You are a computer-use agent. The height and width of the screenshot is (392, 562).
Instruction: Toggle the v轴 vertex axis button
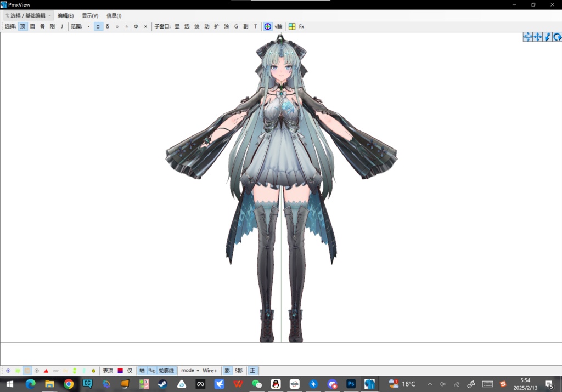(277, 26)
